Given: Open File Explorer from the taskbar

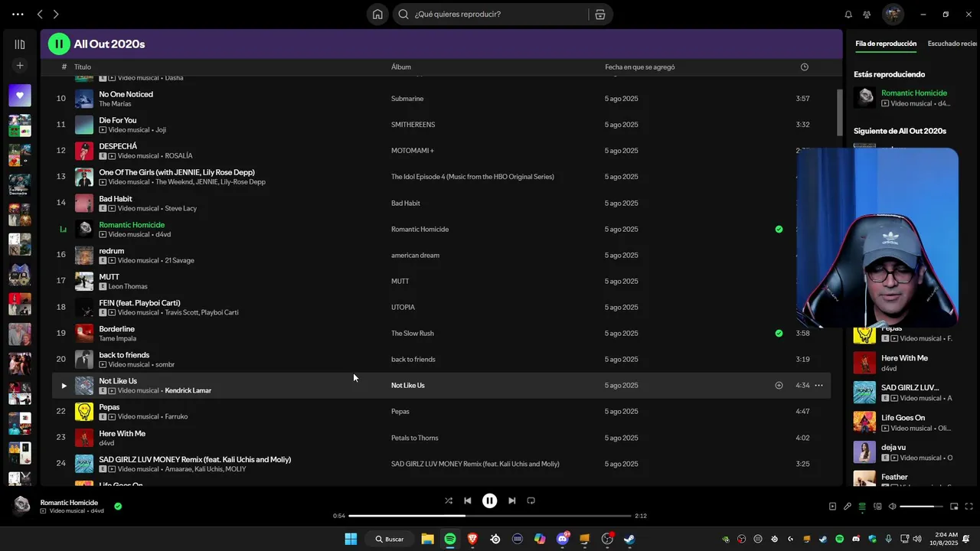Looking at the screenshot, I should [427, 539].
